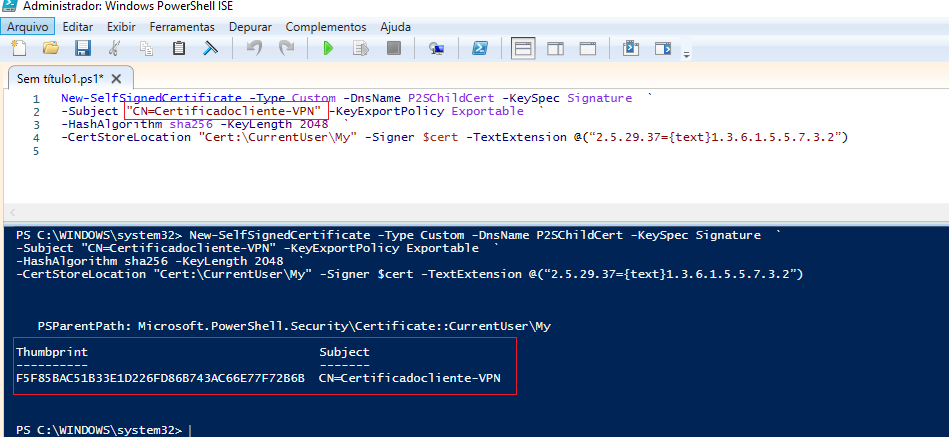This screenshot has height=437, width=949.
Task: Open the Arquivo menu
Action: [27, 27]
